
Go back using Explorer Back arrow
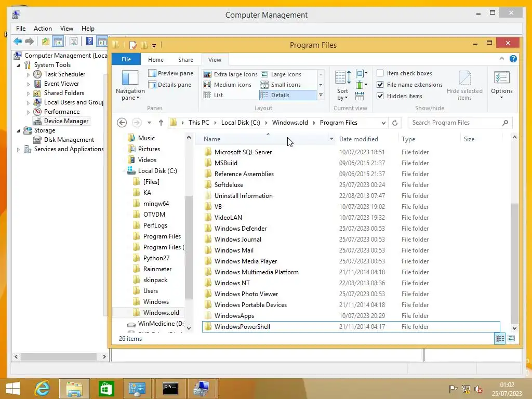[x=122, y=123]
